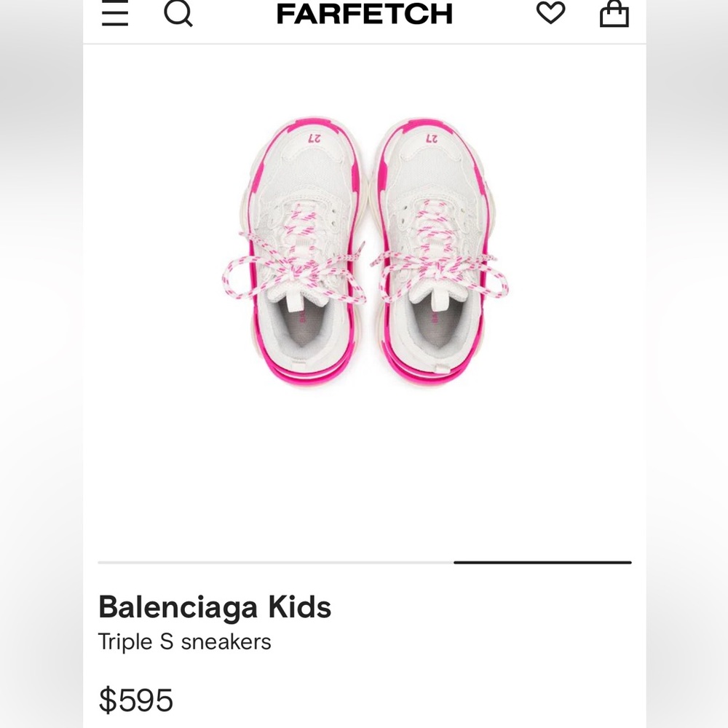The height and width of the screenshot is (728, 728).
Task: Click the magnifying glass to search products
Action: 178,13
